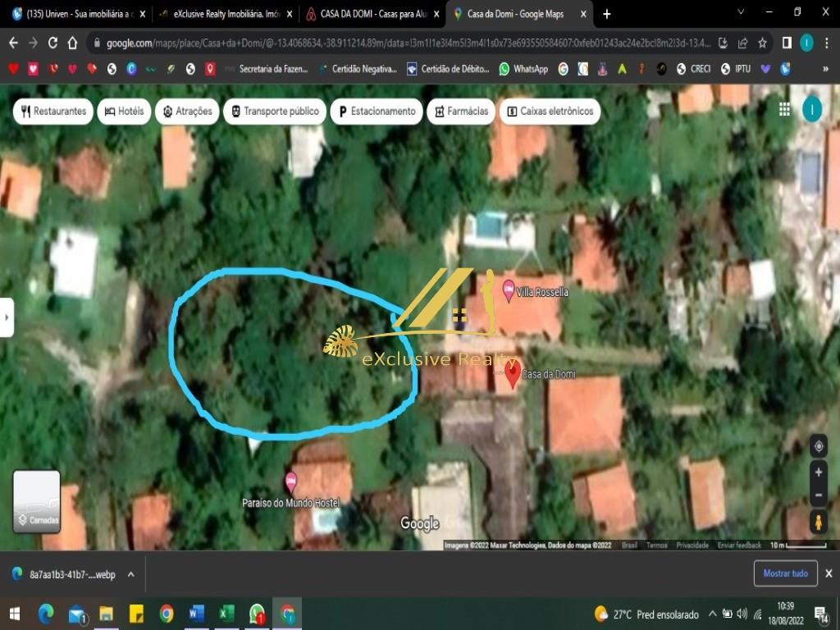Image resolution: width=840 pixels, height=630 pixels.
Task: Open Secretaria da Fazenda bookmark
Action: point(267,69)
